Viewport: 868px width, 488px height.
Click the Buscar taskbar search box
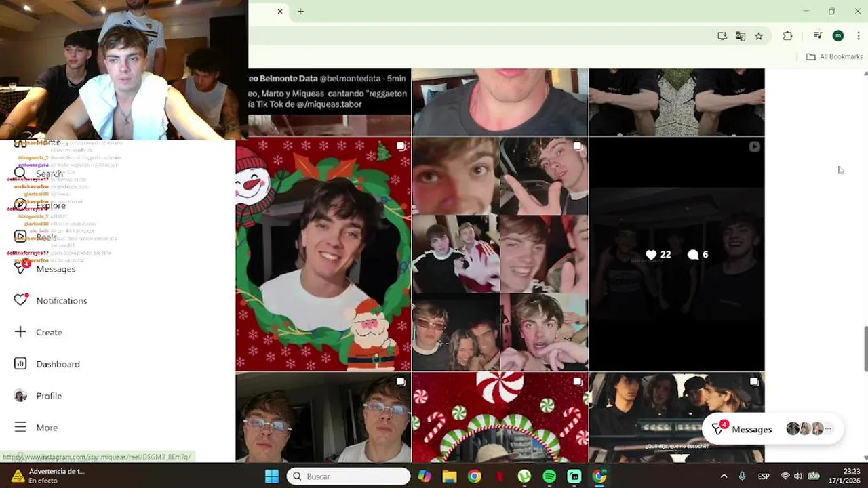pos(349,476)
